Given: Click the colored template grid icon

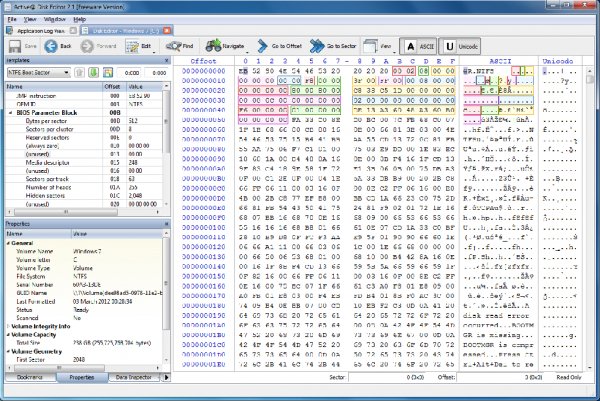Looking at the screenshot, I should tap(108, 73).
